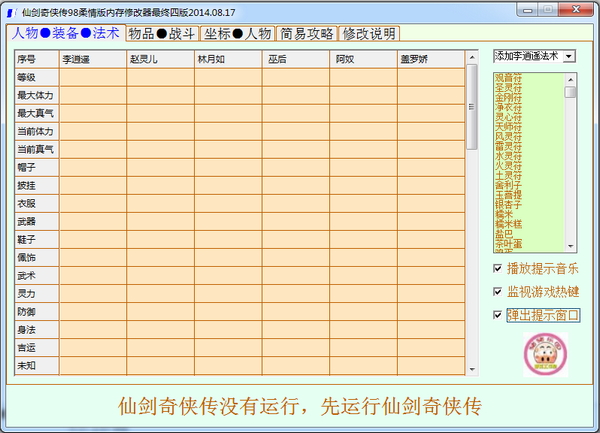
Task: Pick 金刚符 from the item list
Action: pyautogui.click(x=508, y=96)
